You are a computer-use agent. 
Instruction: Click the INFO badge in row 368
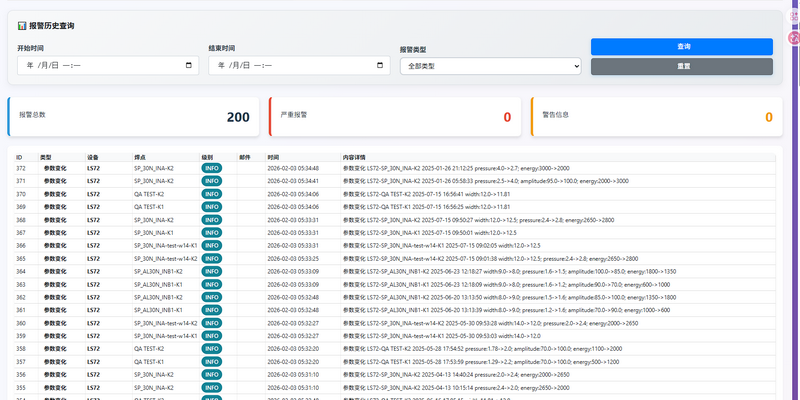click(x=211, y=220)
